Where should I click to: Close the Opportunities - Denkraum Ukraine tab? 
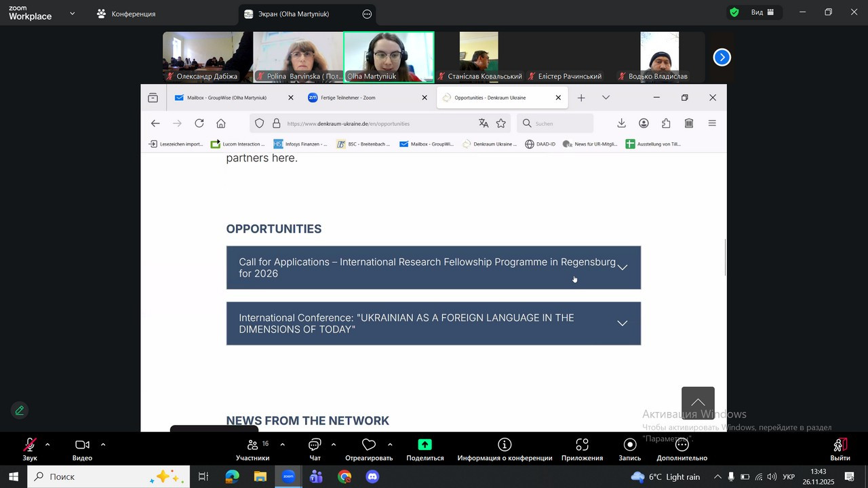(x=558, y=98)
